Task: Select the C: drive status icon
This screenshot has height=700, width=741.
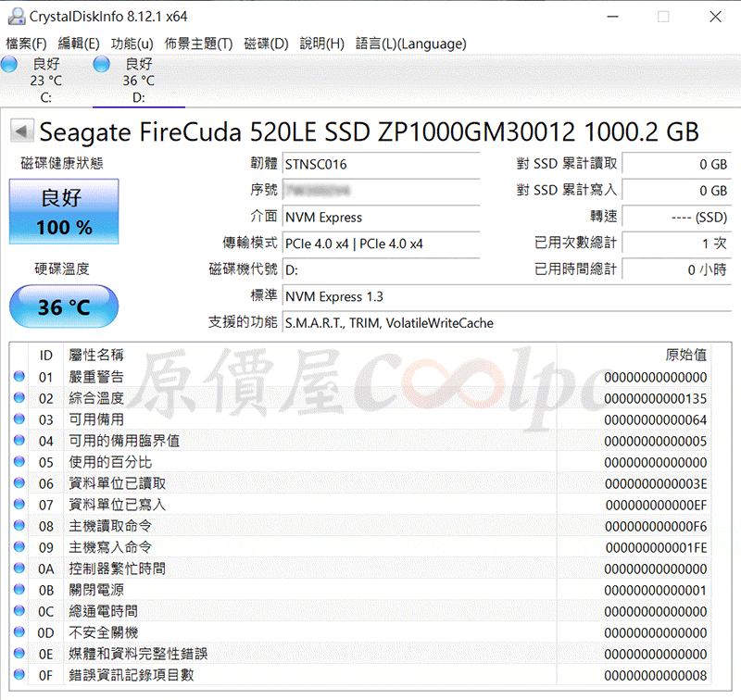Action: pos(9,64)
